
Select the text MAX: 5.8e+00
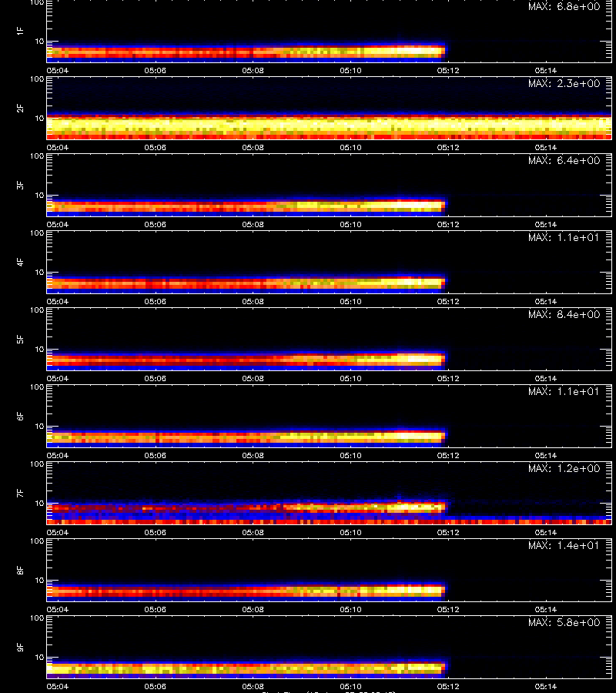pos(564,622)
